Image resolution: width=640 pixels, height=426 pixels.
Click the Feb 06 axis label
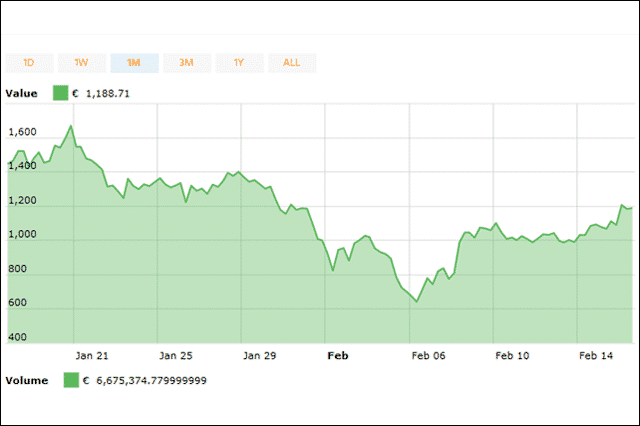click(x=428, y=356)
